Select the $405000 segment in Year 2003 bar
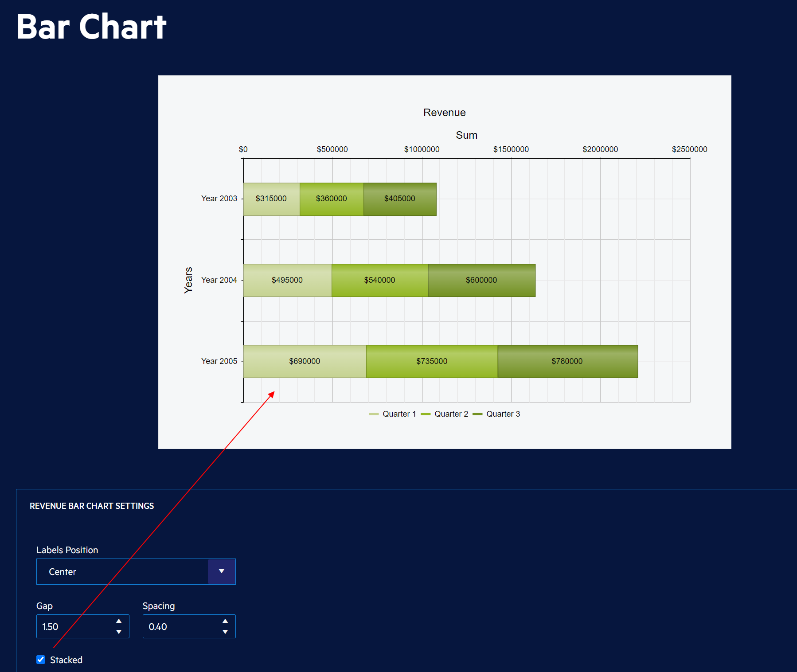 pos(399,199)
